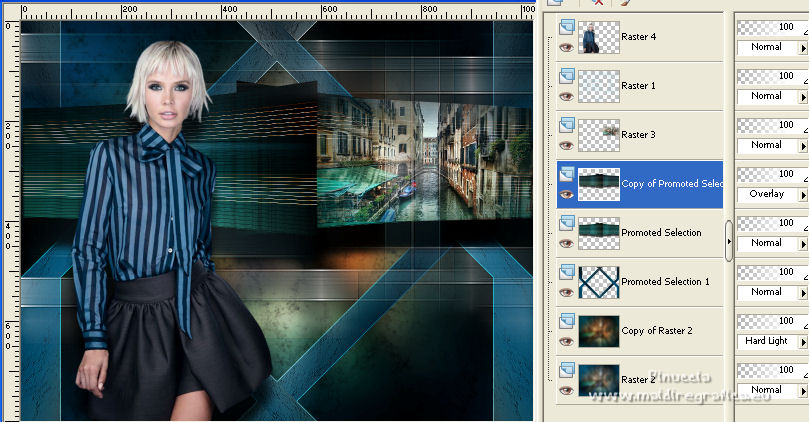Hide the Raster 4 layer with its eye
809x422 pixels.
pyautogui.click(x=567, y=47)
